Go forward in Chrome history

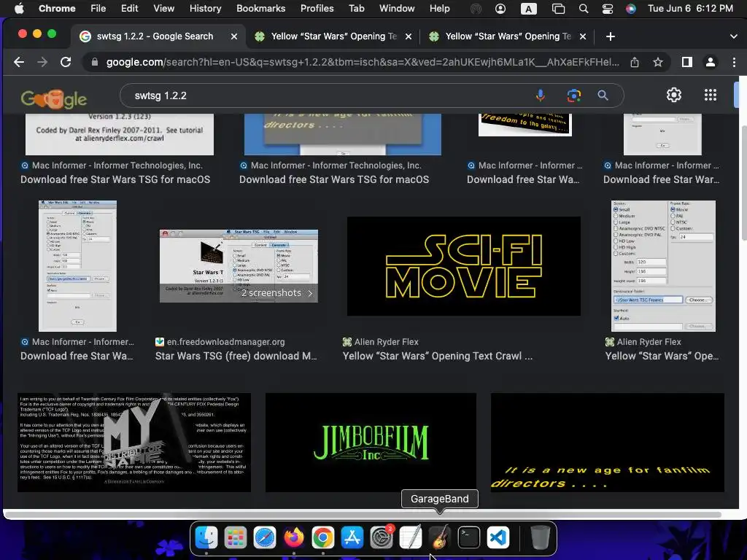(x=42, y=62)
